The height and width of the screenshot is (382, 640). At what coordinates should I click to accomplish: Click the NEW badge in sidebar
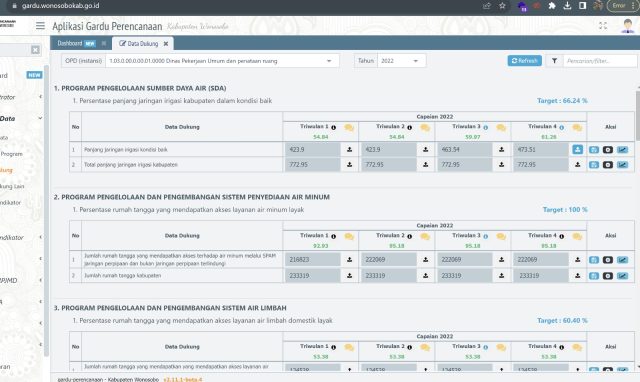[x=34, y=75]
